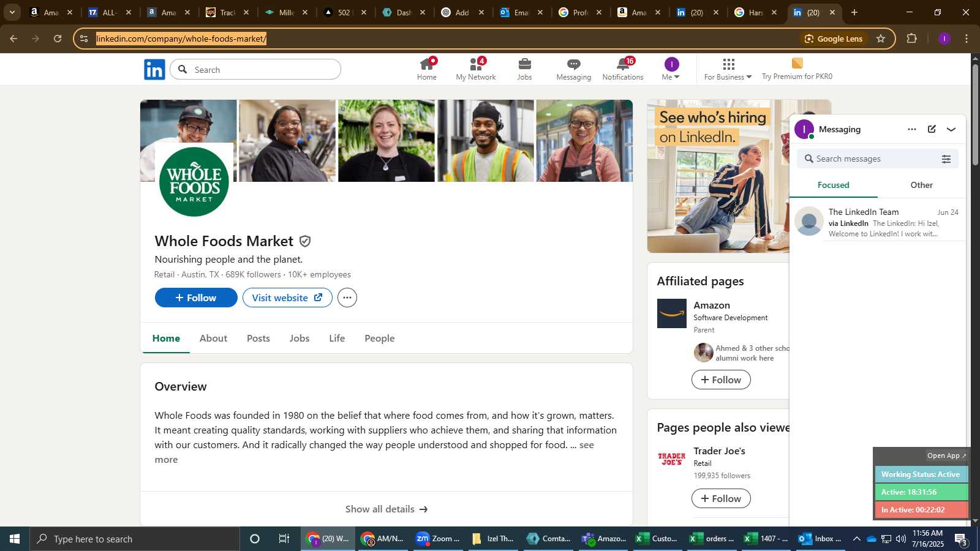The image size is (980, 551).
Task: Open Chrome three-dot menu
Action: tap(967, 39)
